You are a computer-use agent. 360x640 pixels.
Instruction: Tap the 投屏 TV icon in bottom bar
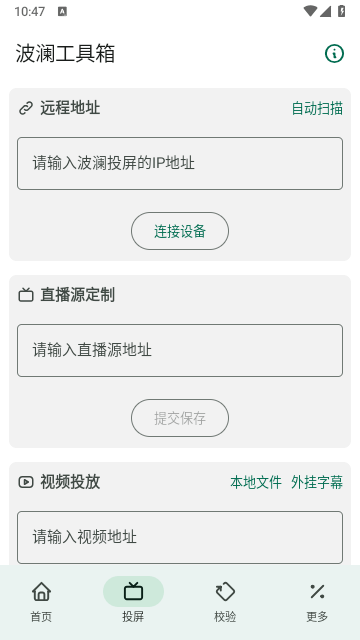pos(133,591)
